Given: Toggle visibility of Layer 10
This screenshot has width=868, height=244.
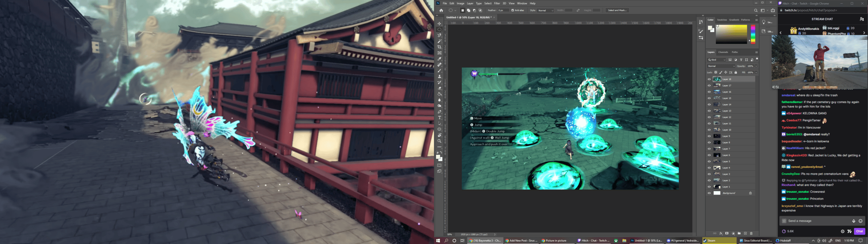Looking at the screenshot, I should point(709,130).
